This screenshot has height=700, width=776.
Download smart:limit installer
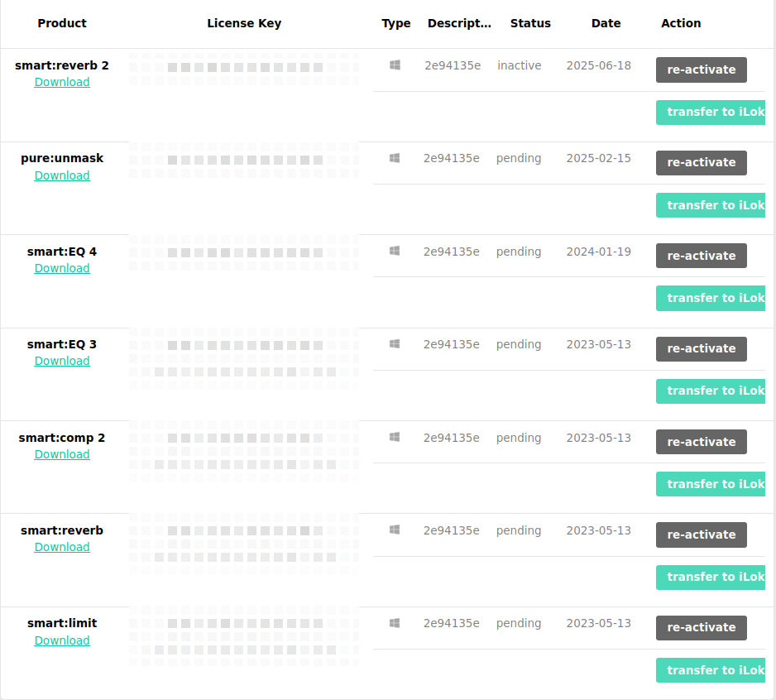pos(62,640)
